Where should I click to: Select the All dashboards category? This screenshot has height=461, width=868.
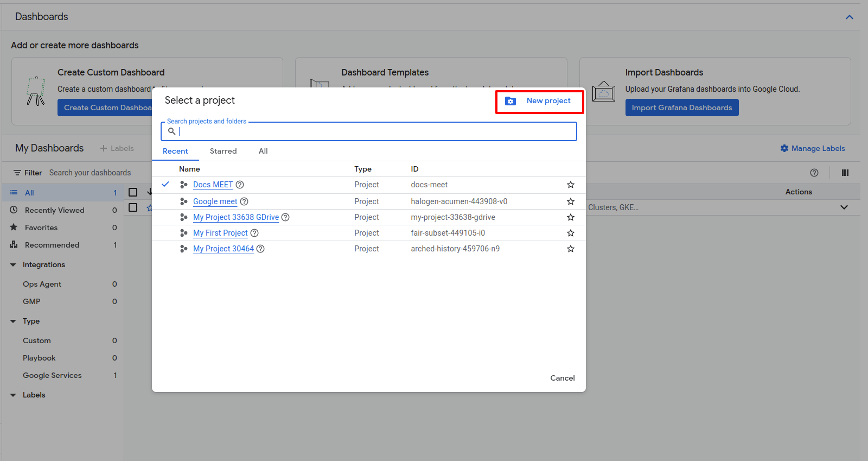click(x=63, y=193)
